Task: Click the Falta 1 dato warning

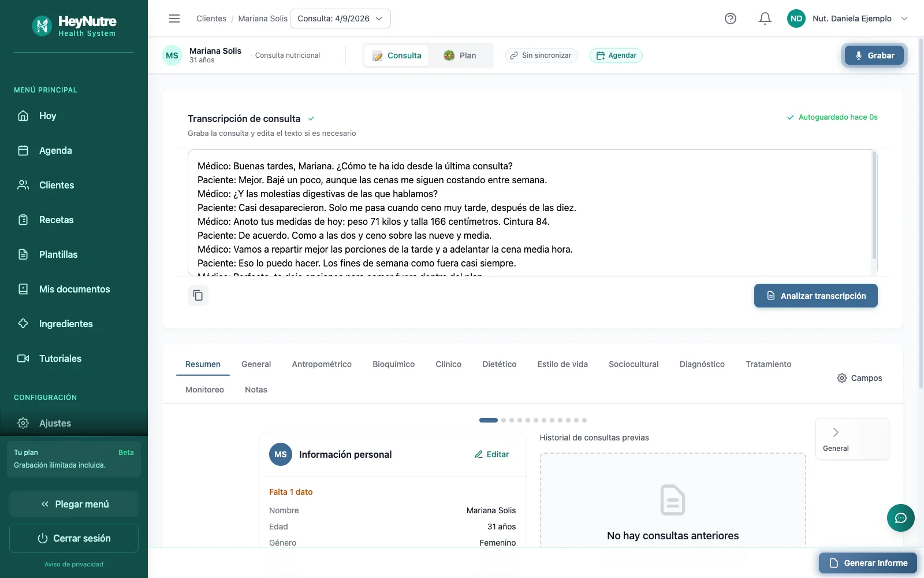Action: click(291, 492)
